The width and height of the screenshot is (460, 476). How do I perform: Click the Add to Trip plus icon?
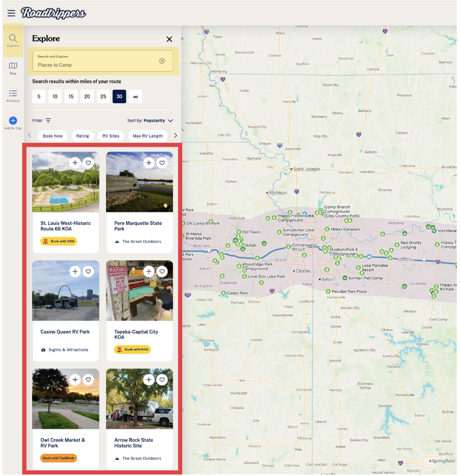(x=13, y=121)
